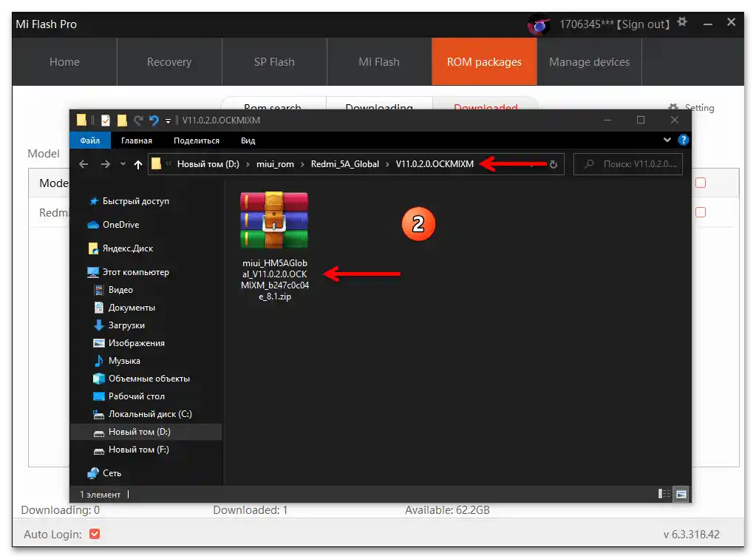Switch to large icons view in Explorer
756x559 pixels.
tap(681, 494)
